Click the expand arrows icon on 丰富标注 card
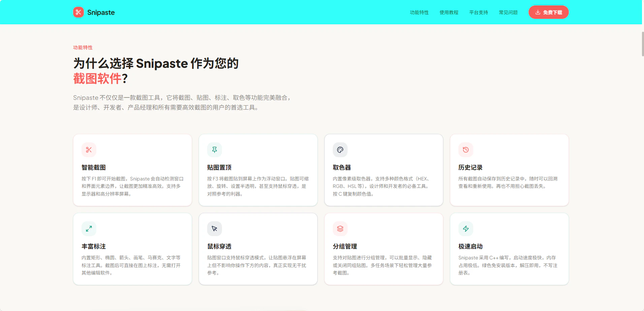644x311 pixels. 89,229
